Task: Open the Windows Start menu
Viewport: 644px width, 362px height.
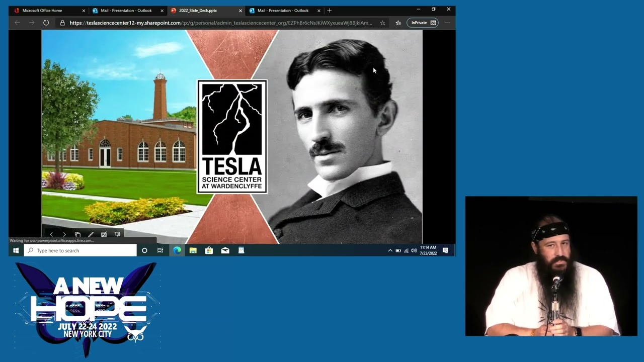Action: [16, 250]
